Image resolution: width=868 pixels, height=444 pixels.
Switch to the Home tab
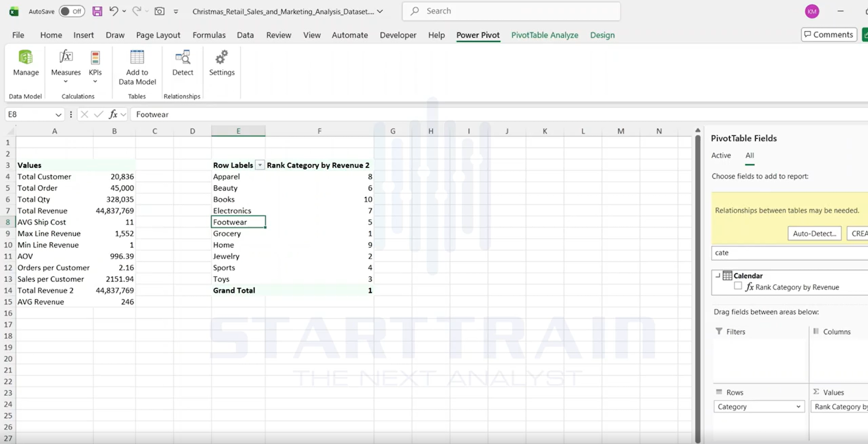pos(51,35)
